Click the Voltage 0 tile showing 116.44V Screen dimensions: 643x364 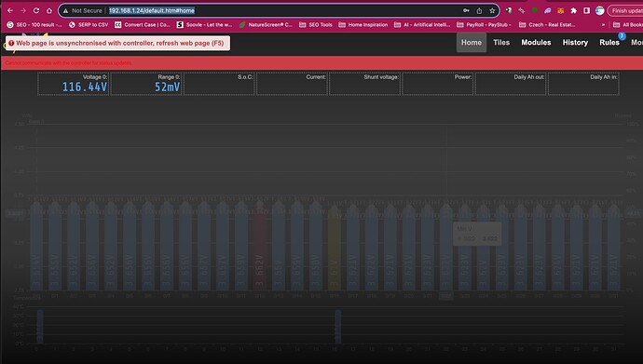tap(73, 84)
